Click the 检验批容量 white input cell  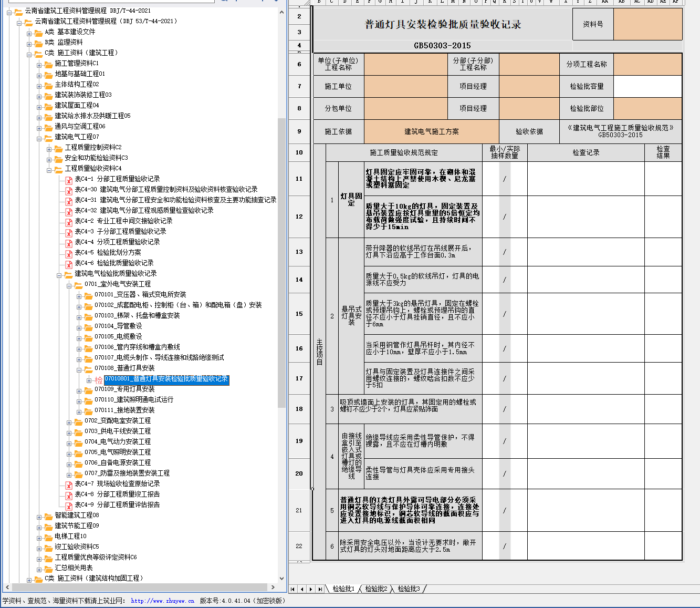[x=647, y=86]
